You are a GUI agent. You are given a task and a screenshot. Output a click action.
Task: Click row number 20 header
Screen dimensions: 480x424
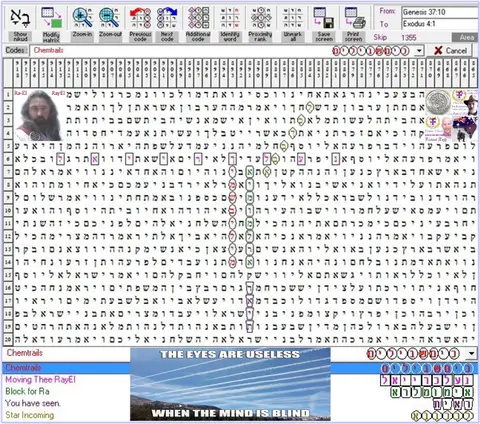8,339
